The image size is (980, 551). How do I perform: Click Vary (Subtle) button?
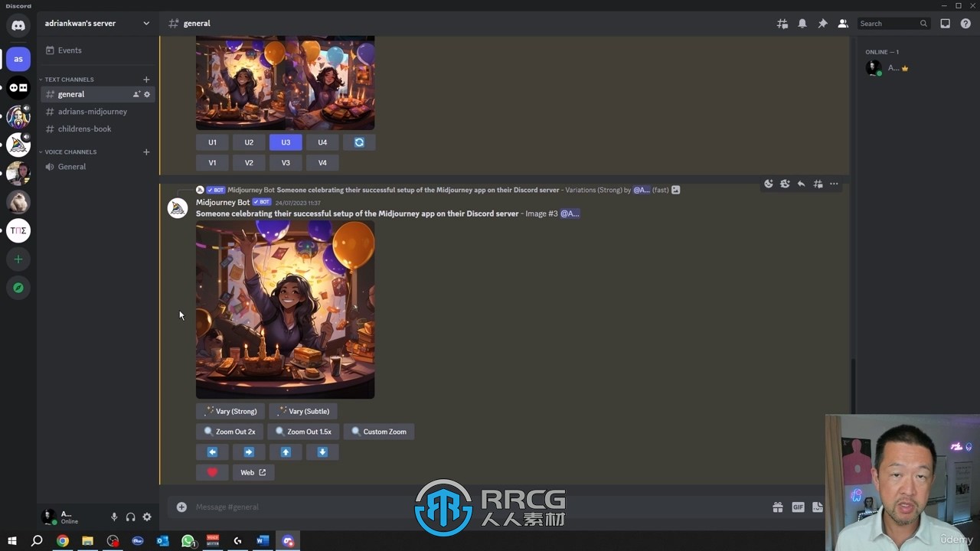(304, 412)
